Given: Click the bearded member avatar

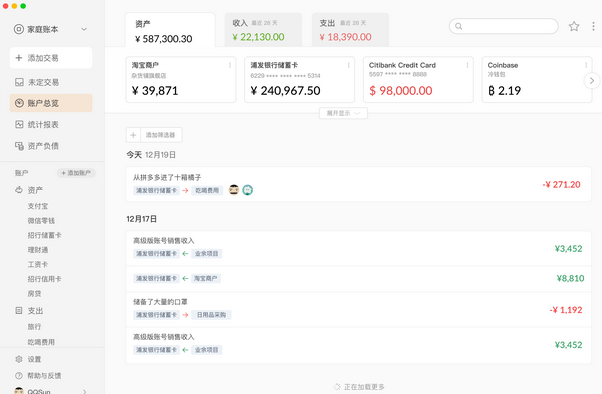Looking at the screenshot, I should [234, 190].
